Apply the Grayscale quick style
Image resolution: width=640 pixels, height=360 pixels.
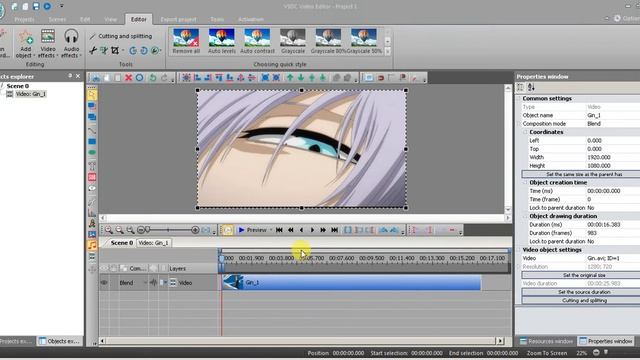[x=293, y=41]
